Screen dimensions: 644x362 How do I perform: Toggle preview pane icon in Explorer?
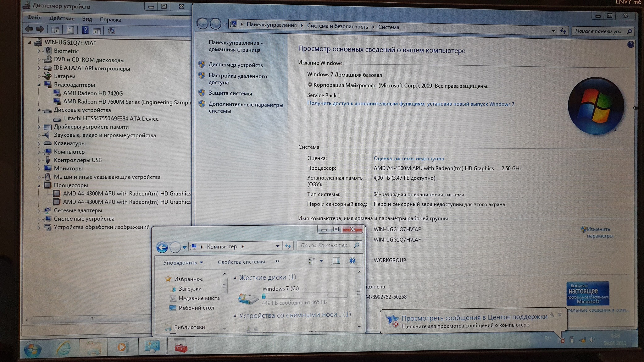(336, 261)
